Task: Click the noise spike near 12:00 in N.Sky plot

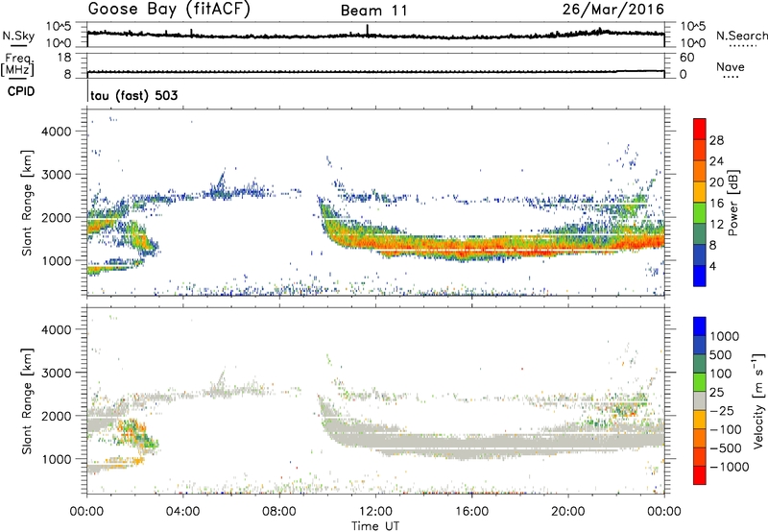Action: [368, 30]
